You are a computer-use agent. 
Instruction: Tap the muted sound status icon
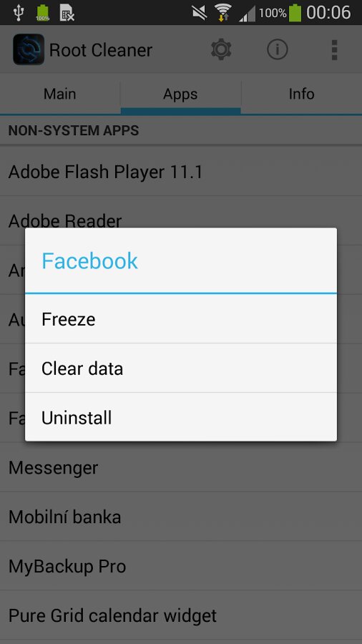pyautogui.click(x=200, y=12)
